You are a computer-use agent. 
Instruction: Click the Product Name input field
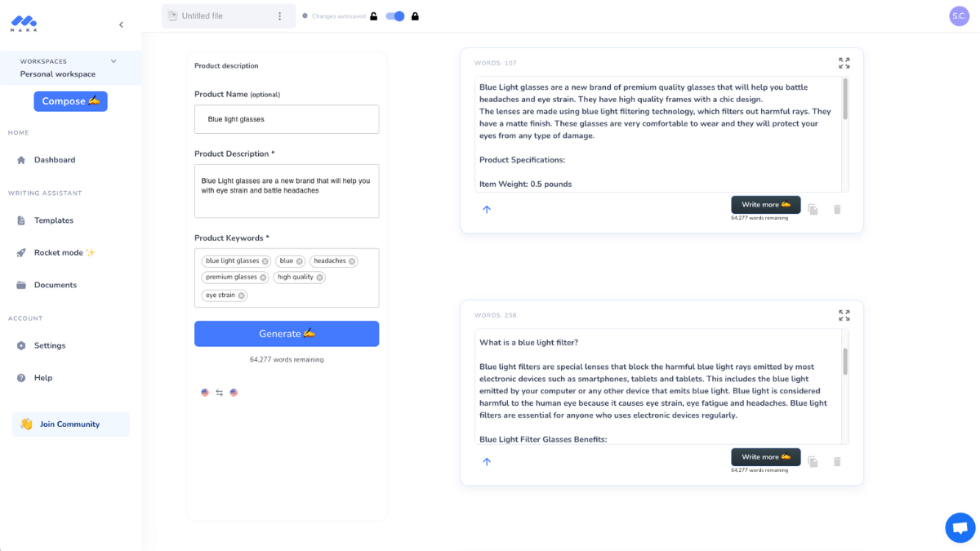[x=287, y=119]
